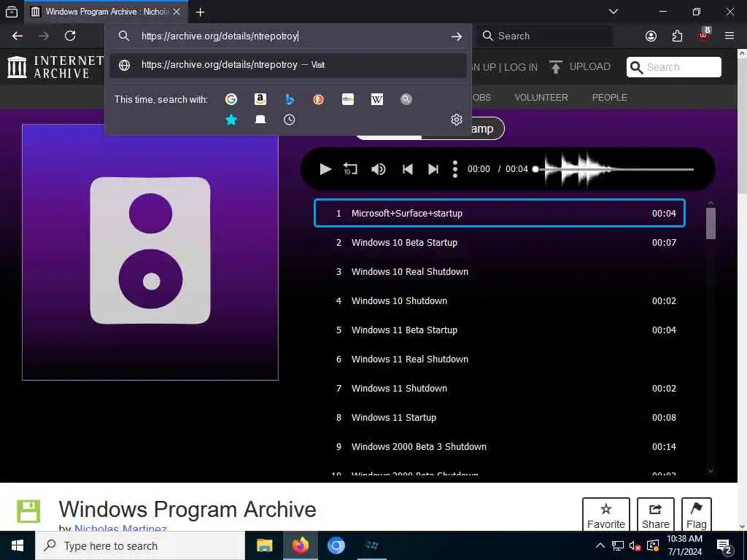Click the speaker album art thumbnail

[150, 252]
